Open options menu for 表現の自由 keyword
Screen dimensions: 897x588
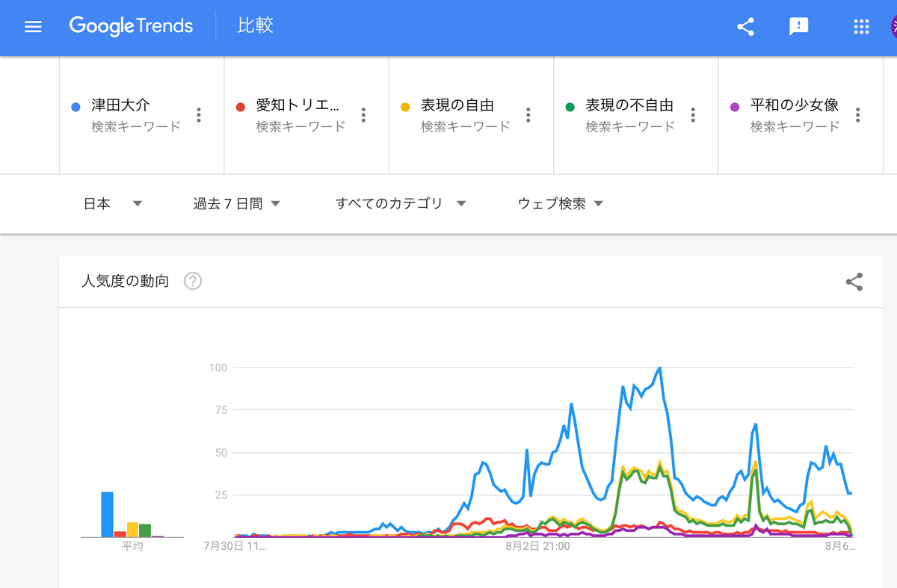(x=528, y=114)
